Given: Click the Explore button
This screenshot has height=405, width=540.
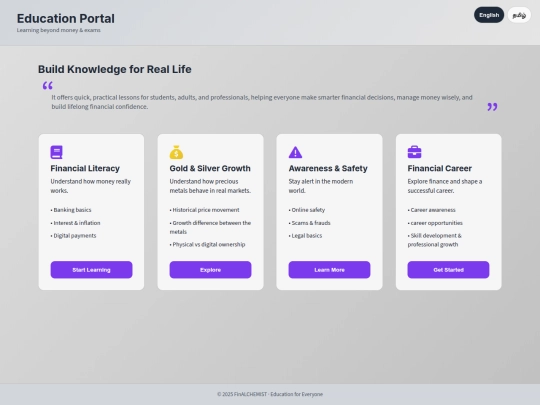Looking at the screenshot, I should (x=210, y=270).
